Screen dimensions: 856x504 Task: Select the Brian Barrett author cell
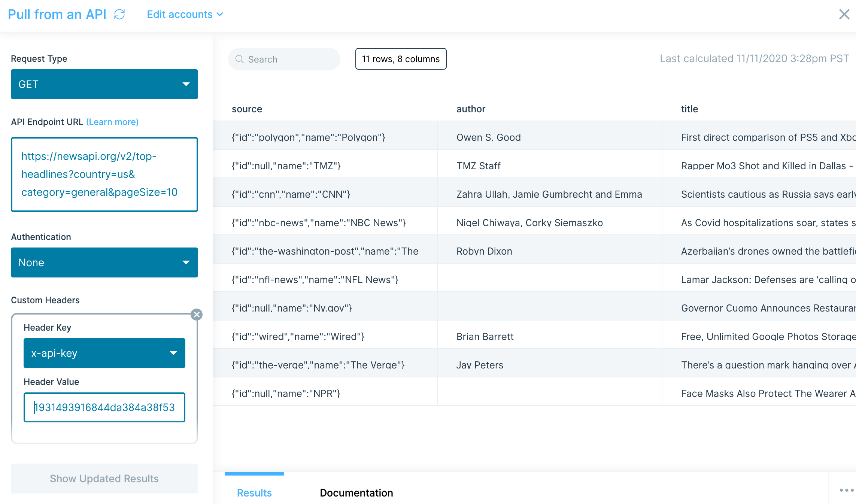(x=485, y=337)
